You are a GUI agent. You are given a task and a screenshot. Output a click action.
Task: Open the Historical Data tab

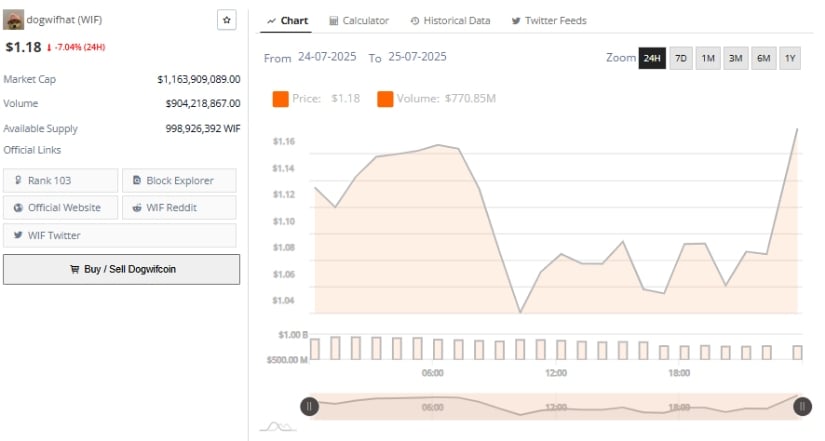pyautogui.click(x=450, y=21)
